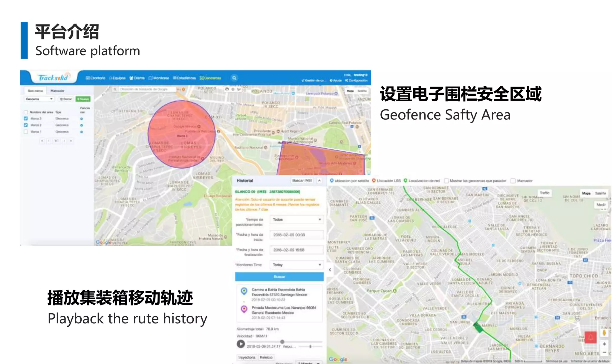Enable Mostrar las geocercas que pasador checkbox
Screen dimensions: 612x364
[x=446, y=181]
